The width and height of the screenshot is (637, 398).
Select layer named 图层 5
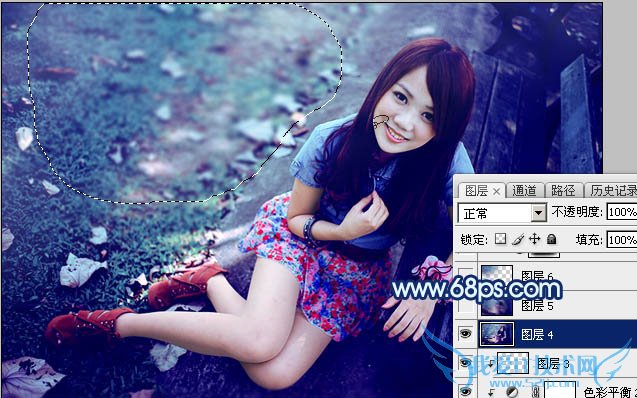[x=537, y=305]
